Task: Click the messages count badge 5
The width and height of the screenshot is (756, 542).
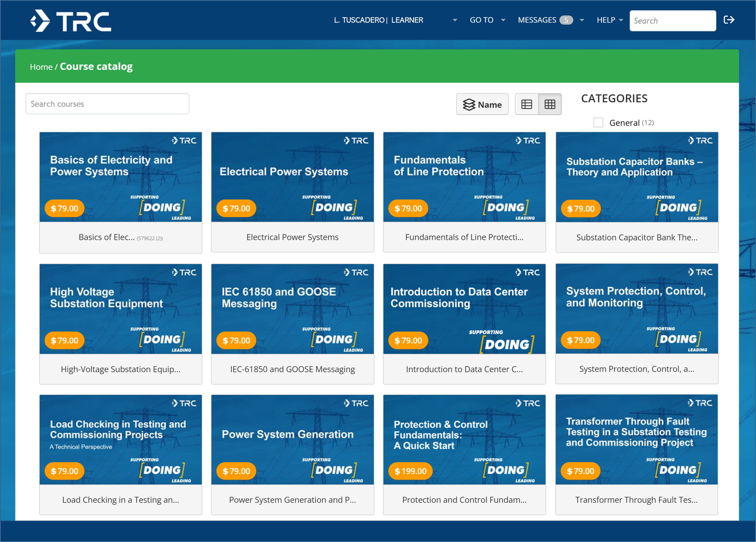Action: point(566,20)
